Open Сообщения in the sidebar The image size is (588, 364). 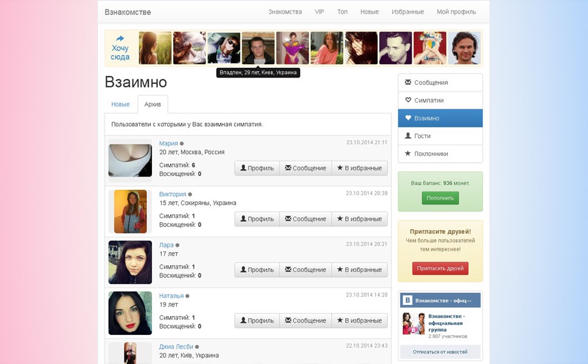tap(440, 83)
